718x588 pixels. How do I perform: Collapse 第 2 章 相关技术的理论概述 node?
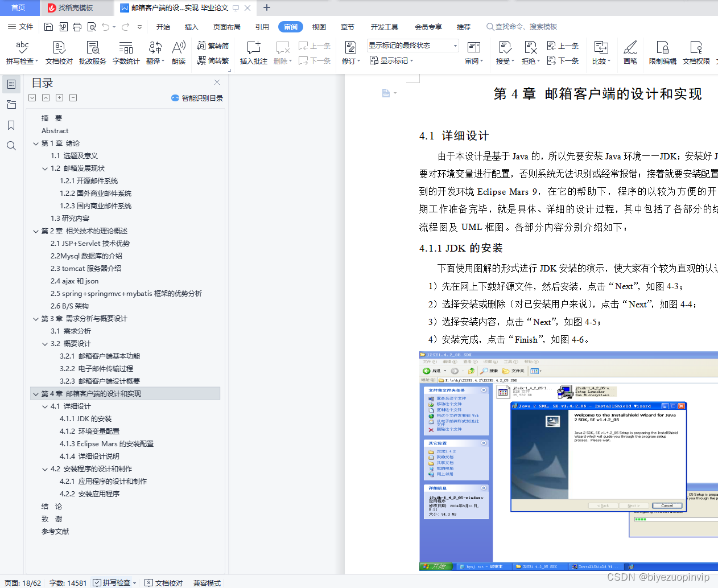click(36, 231)
